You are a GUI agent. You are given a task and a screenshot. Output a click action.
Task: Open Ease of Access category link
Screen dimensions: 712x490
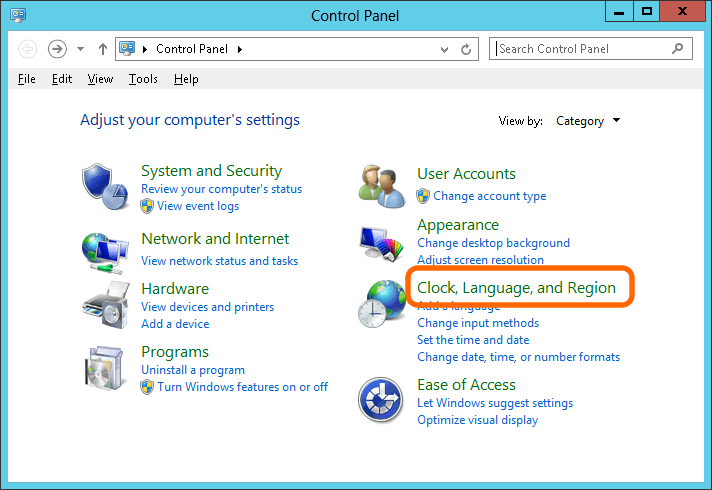tap(466, 385)
